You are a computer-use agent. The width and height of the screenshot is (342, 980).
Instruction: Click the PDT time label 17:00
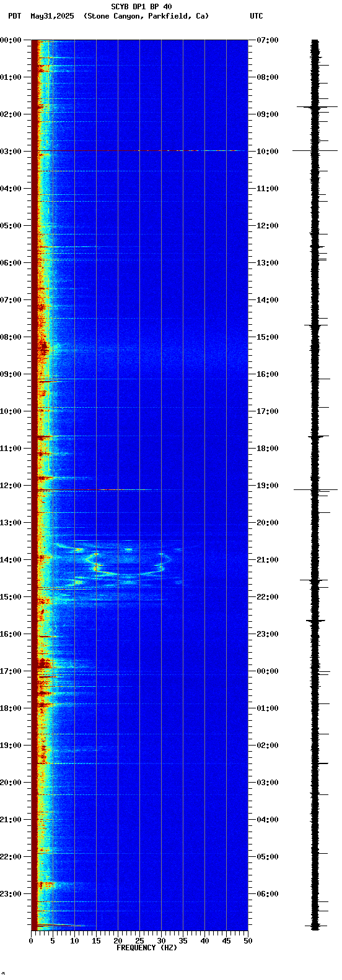[11, 671]
